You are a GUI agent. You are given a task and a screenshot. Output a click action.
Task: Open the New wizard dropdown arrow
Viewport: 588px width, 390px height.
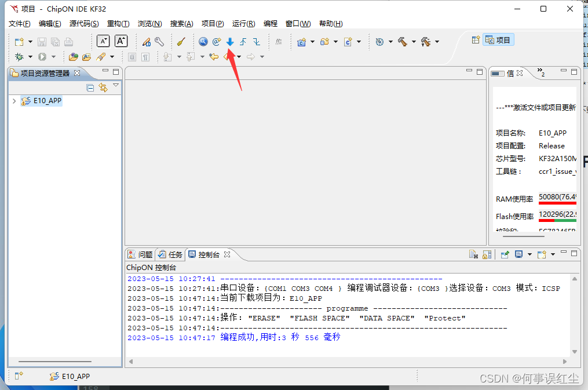click(x=30, y=42)
